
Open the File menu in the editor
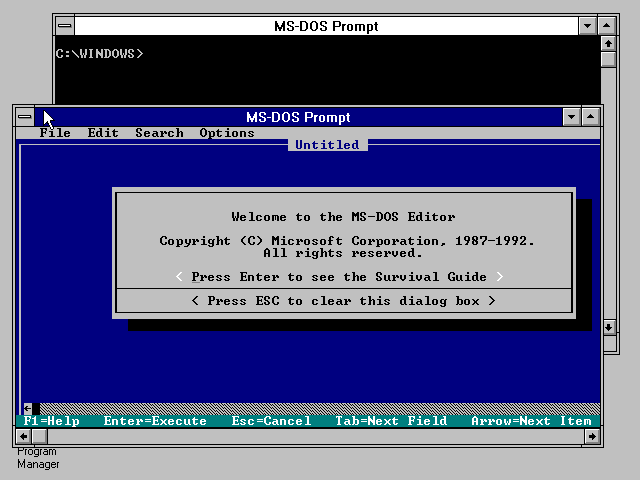[55, 133]
